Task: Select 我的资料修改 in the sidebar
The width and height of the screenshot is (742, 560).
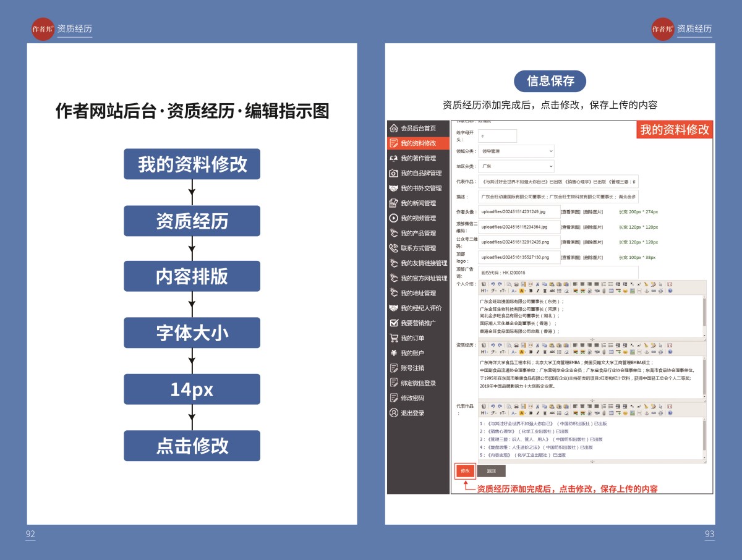Action: (418, 143)
